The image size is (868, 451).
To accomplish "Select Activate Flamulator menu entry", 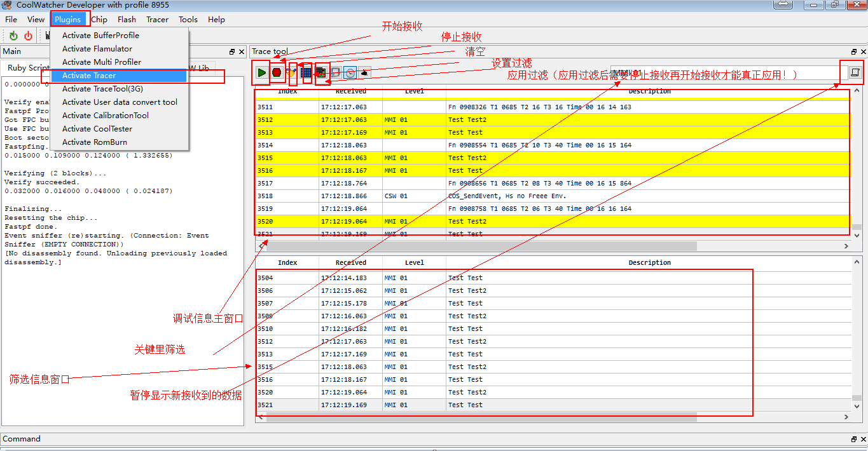I will 119,49.
